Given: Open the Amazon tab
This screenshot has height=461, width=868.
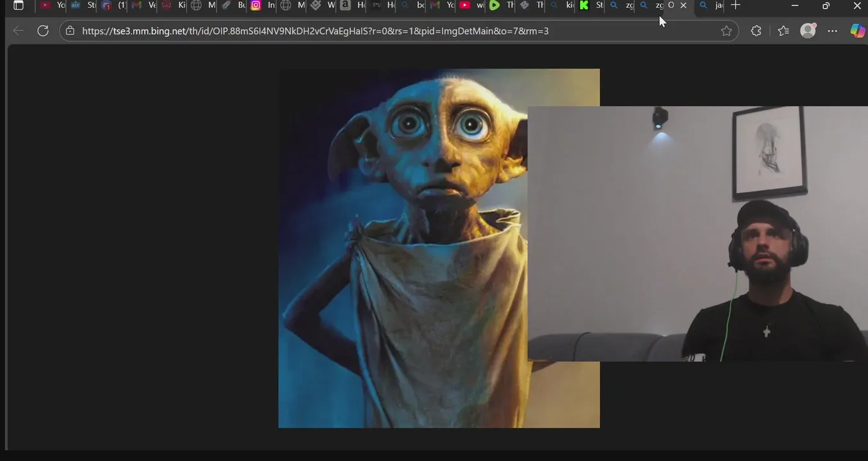Looking at the screenshot, I should tap(352, 5).
